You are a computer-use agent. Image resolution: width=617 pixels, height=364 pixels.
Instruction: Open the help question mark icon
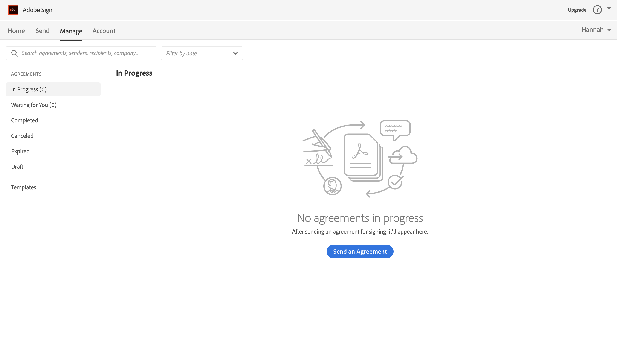click(x=597, y=10)
